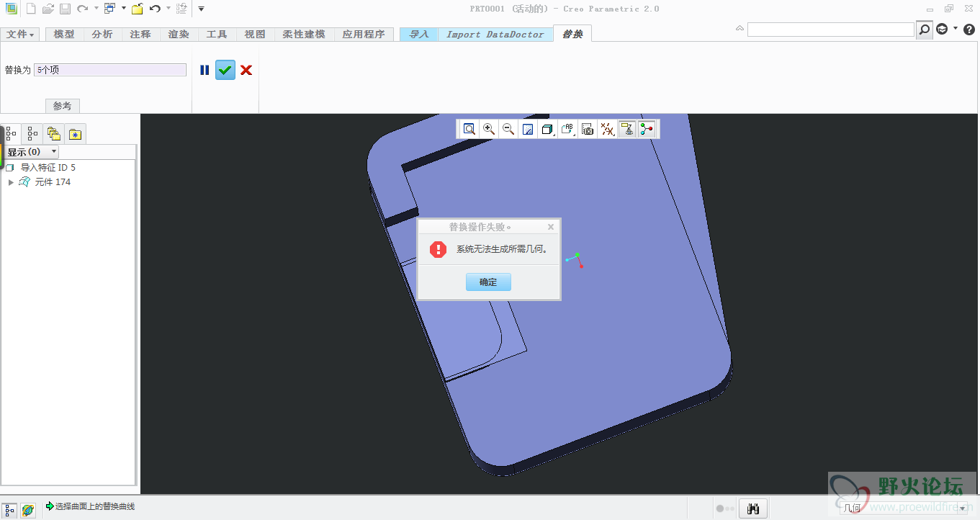The image size is (980, 520).
Task: Select the second tree tab in navigator
Action: pos(32,133)
